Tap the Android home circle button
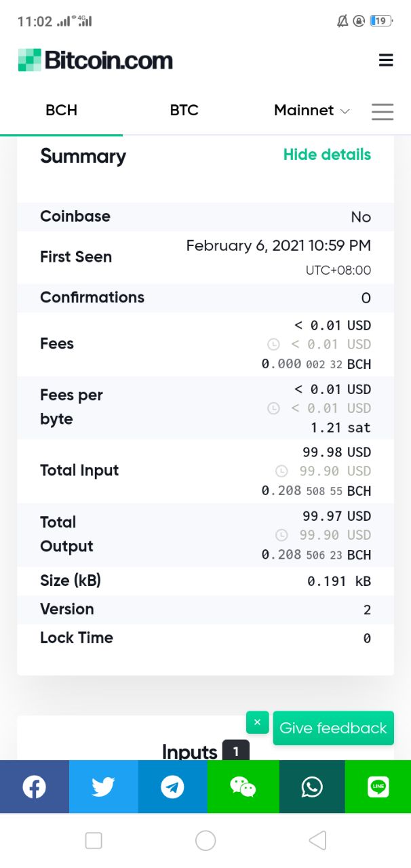 coord(206,841)
